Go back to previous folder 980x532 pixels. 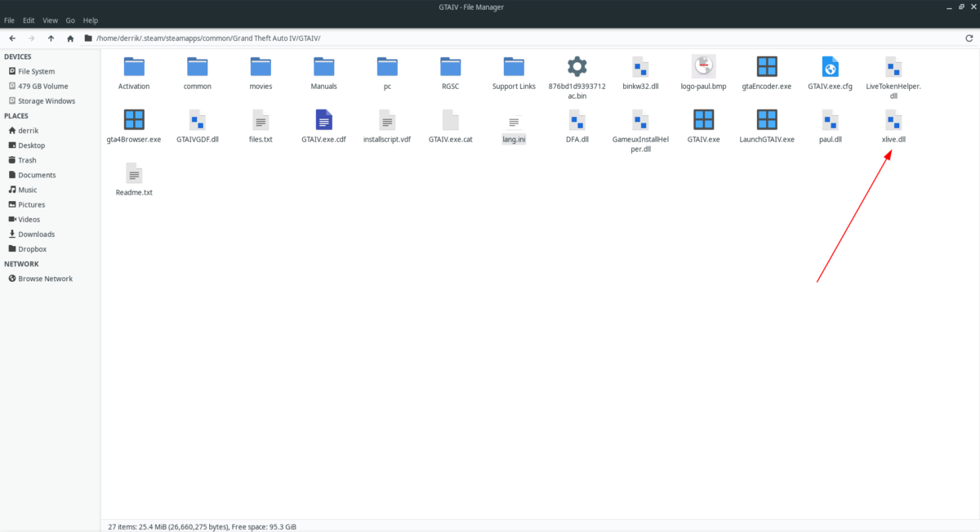coord(12,38)
